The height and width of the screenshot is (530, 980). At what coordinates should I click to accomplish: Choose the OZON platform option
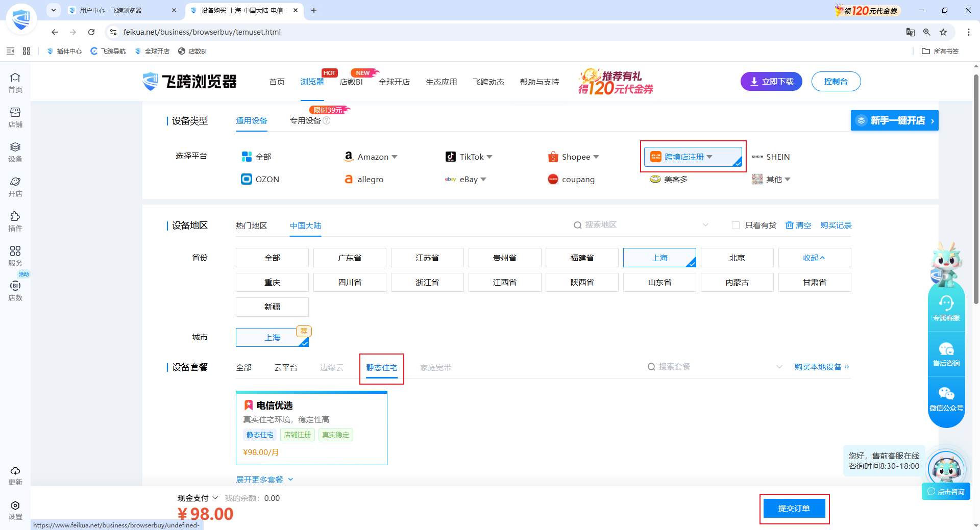[x=260, y=179]
